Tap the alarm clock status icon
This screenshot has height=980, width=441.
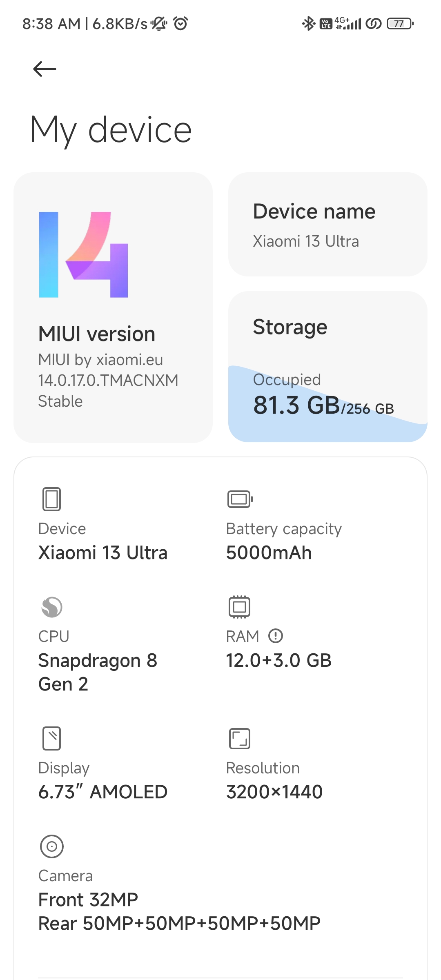[180, 24]
